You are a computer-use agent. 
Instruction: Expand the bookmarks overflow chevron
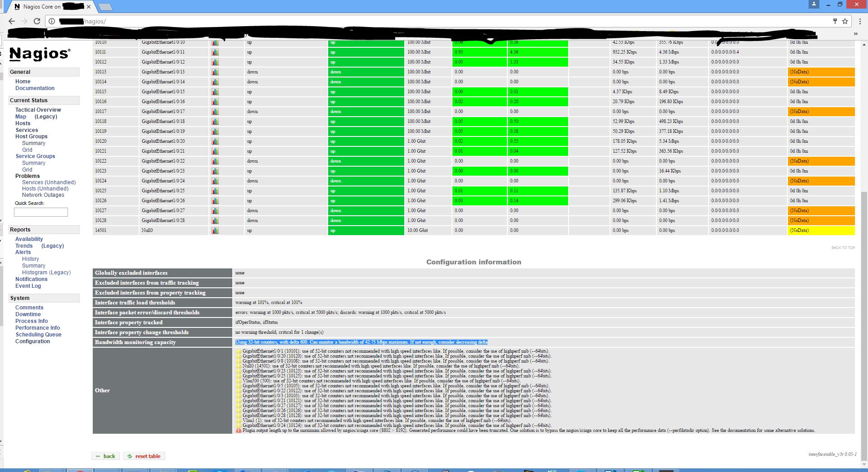[855, 34]
